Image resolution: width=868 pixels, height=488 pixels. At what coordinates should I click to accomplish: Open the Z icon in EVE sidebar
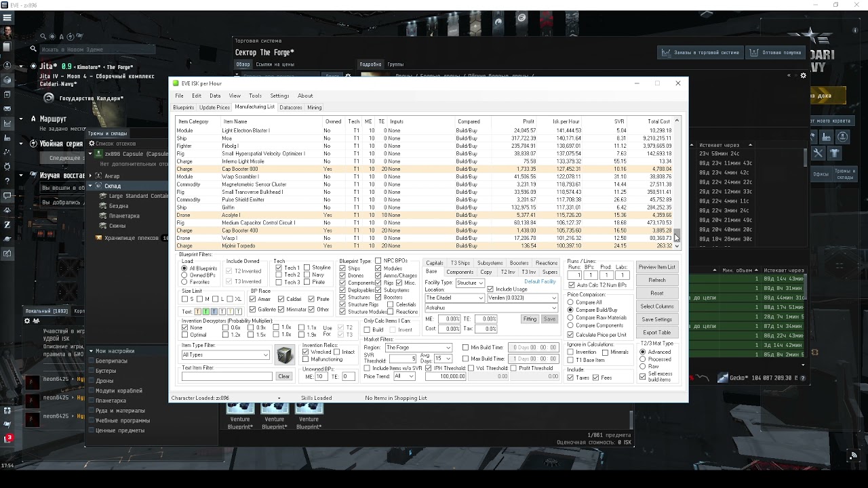click(x=7, y=224)
